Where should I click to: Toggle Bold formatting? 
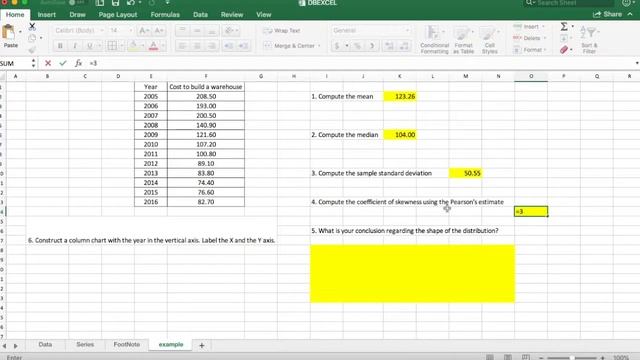click(60, 46)
